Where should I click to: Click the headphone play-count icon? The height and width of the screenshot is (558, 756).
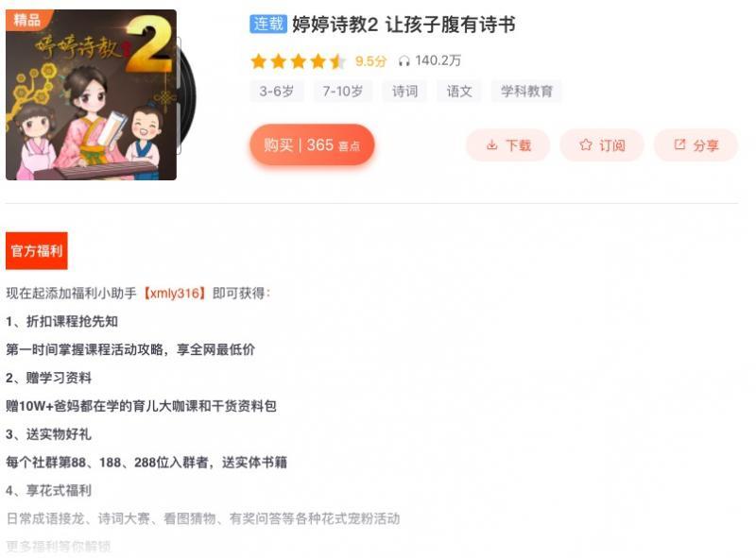pos(404,61)
